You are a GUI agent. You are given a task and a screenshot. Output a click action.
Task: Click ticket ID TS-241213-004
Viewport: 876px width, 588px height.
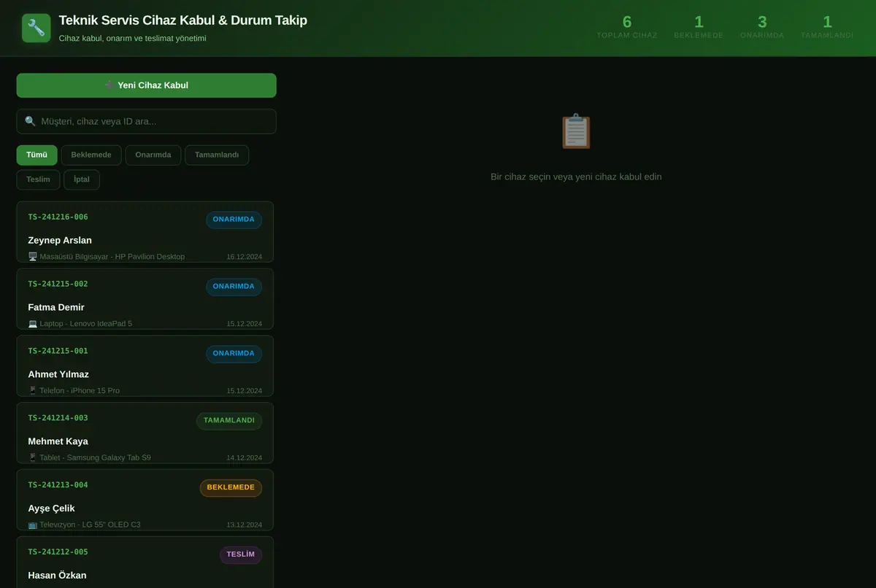click(58, 485)
